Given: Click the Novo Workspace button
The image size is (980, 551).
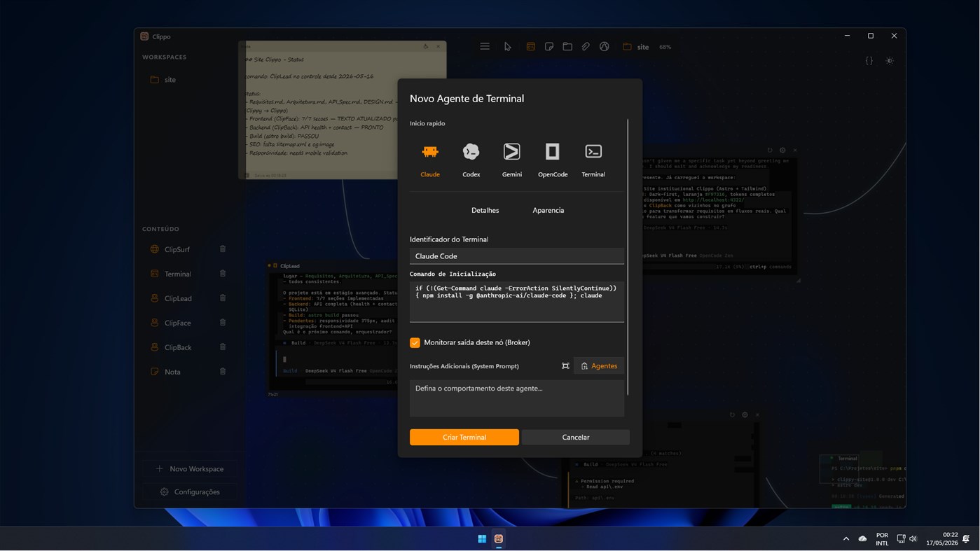Looking at the screenshot, I should point(190,468).
